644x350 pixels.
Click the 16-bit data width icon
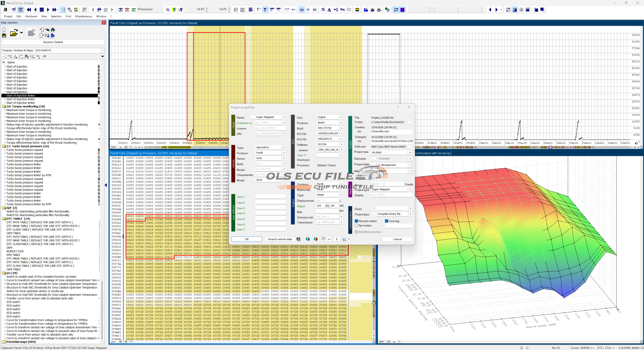(265, 10)
